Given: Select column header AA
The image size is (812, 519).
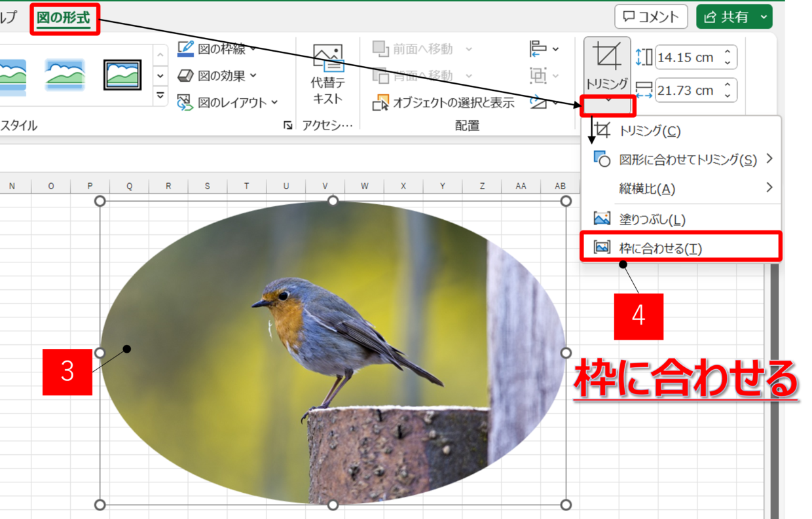Looking at the screenshot, I should click(521, 187).
